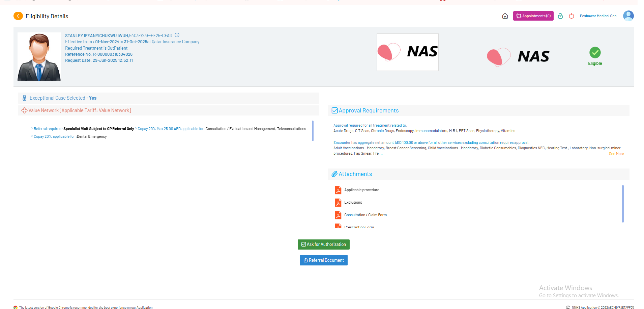This screenshot has width=644, height=309.
Task: Click Ask for Authorization button
Action: click(x=323, y=244)
